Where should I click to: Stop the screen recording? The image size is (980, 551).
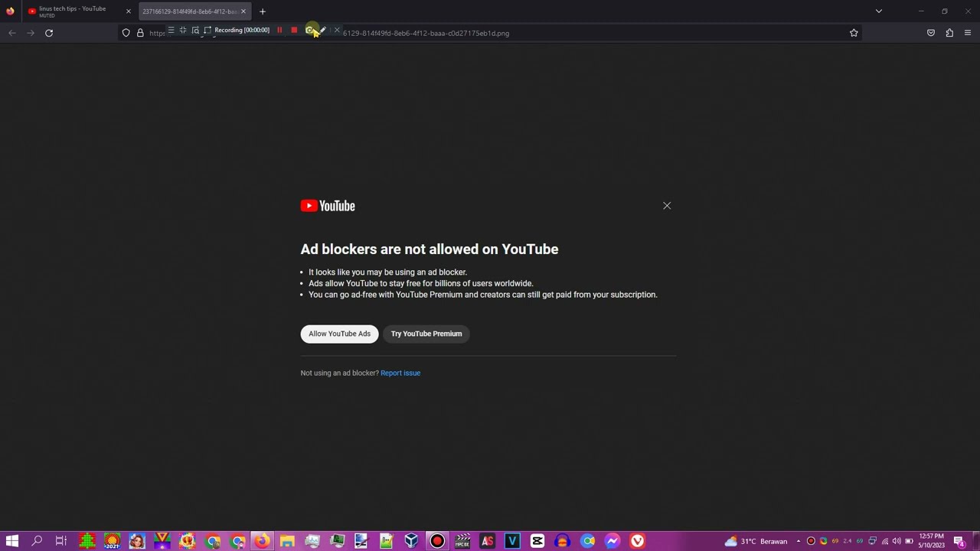294,30
